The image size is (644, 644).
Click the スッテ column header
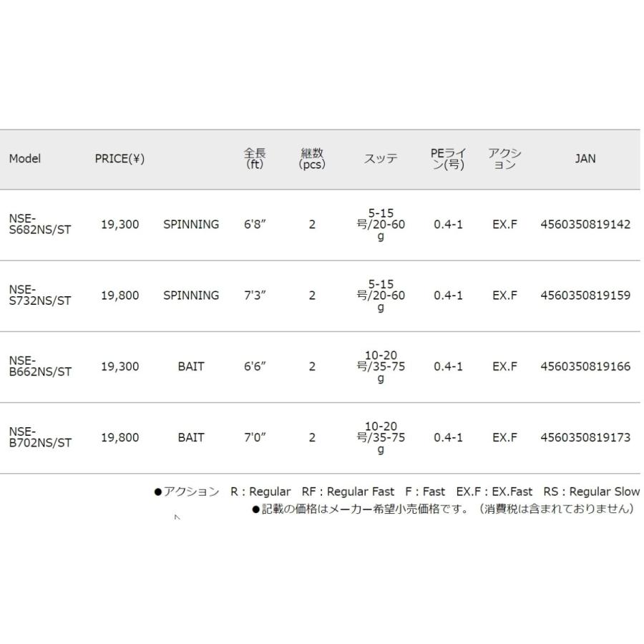(x=381, y=159)
